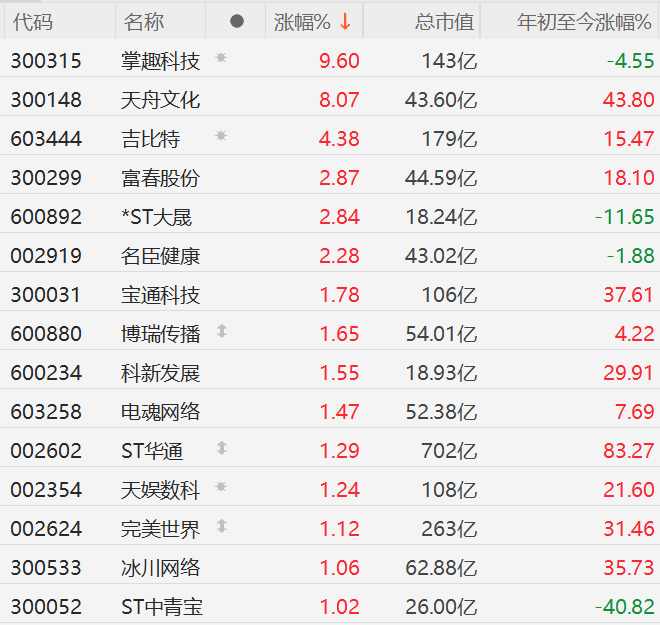The image size is (660, 625).
Task: Sort by 年初至今涨幅% column header
Action: [584, 22]
